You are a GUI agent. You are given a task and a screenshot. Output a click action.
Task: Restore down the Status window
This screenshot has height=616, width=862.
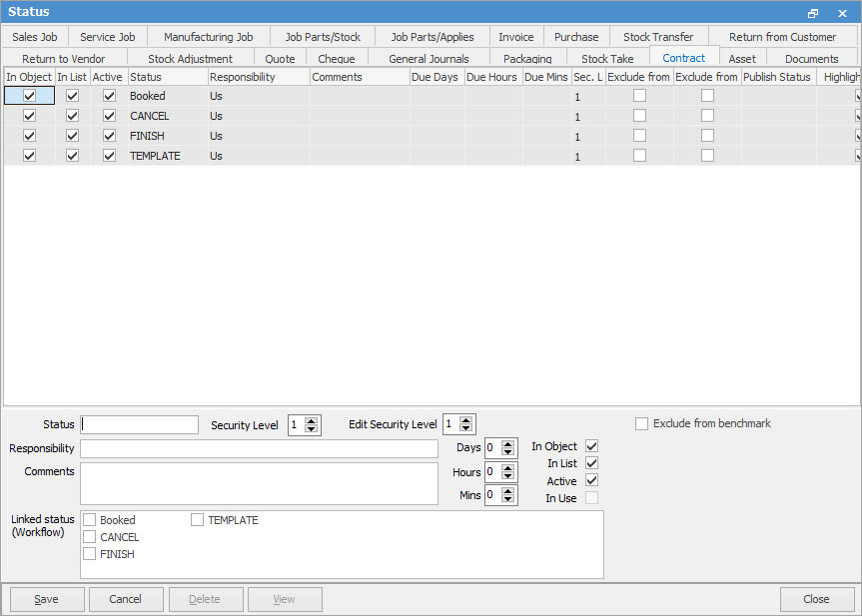813,12
